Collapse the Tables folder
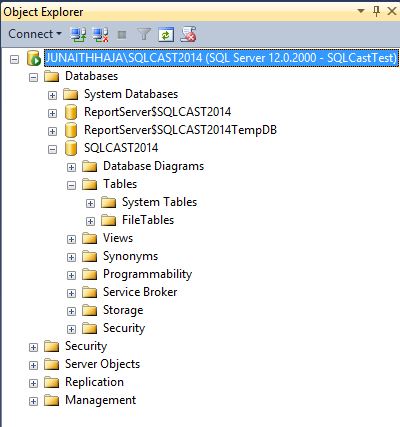 71,185
